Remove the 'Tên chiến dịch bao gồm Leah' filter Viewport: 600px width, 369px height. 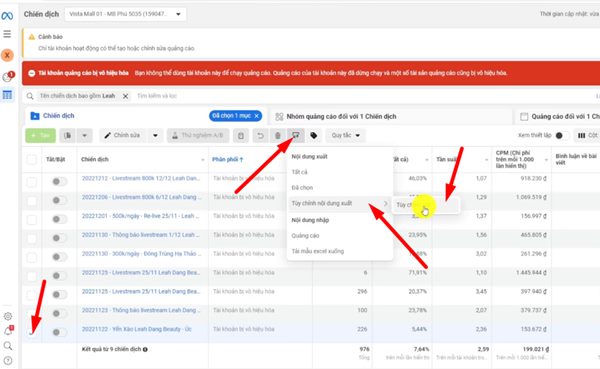(x=125, y=96)
